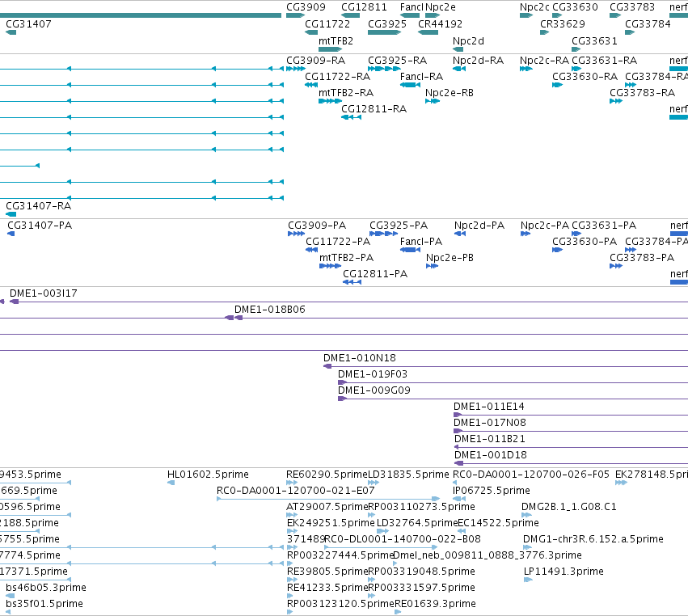Click the Npc2d gene label
Screen dimensions: 688x616
click(468, 41)
